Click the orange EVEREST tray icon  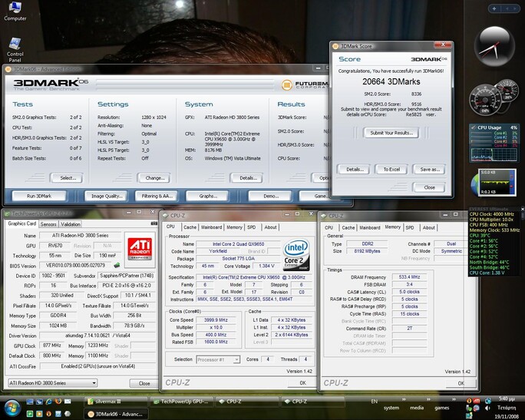point(469,401)
